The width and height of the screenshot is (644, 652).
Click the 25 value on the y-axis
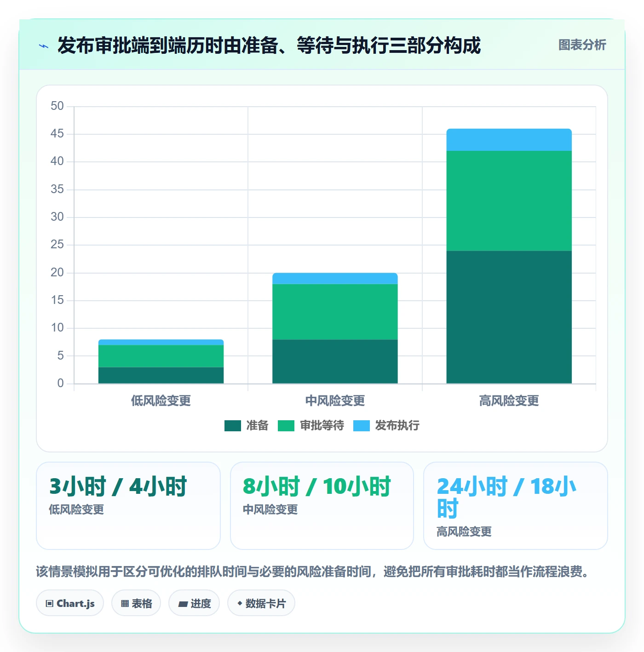coord(57,245)
